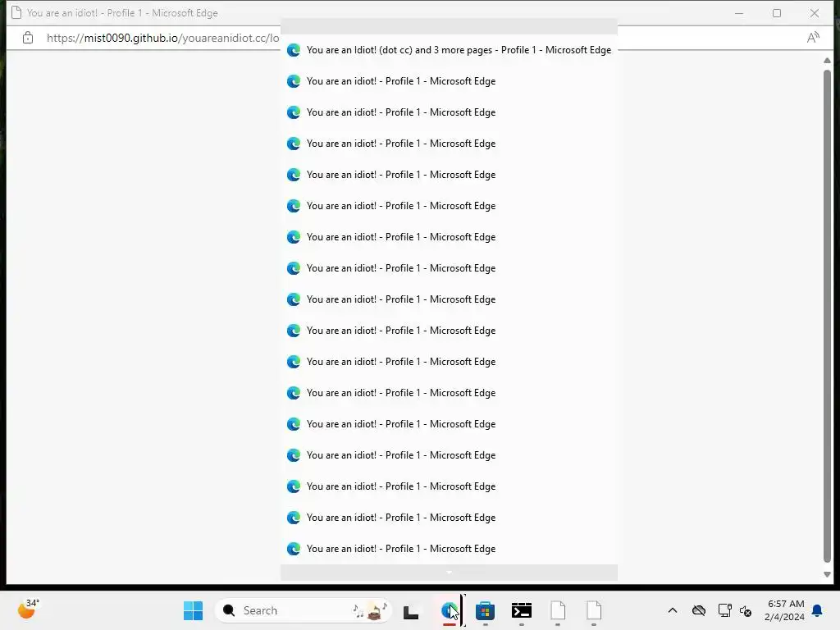
Task: Click the mist0090.github.io URL field
Action: point(162,38)
